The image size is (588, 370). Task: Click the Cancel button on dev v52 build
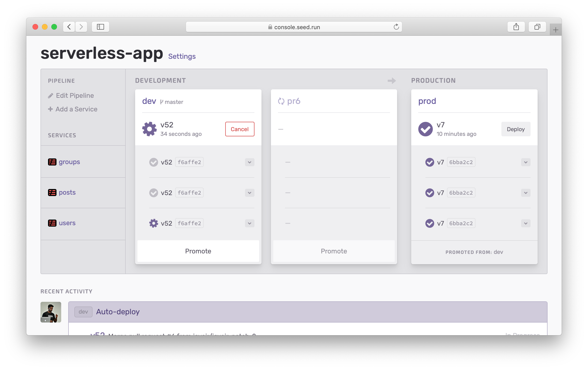coord(239,129)
